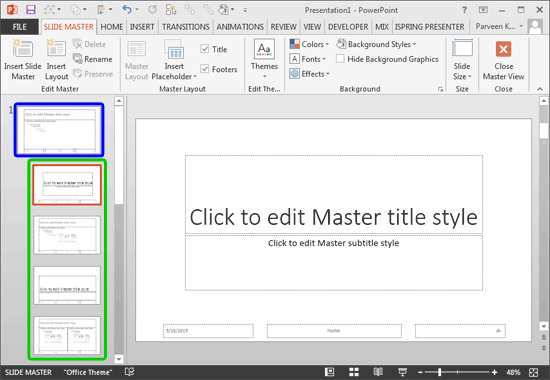Screen dimensions: 550x380
Task: Select the Title Slide layout thumbnail
Action: point(67,185)
